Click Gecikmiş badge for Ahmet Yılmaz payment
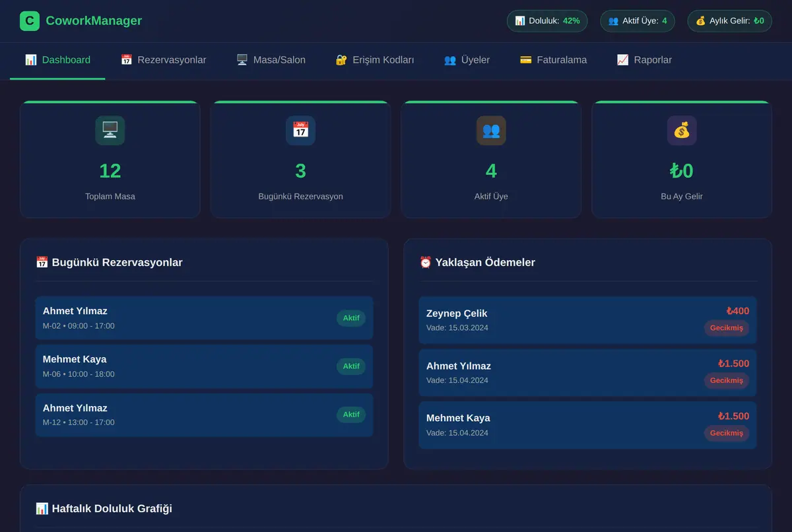Image resolution: width=792 pixels, height=532 pixels. coord(727,380)
